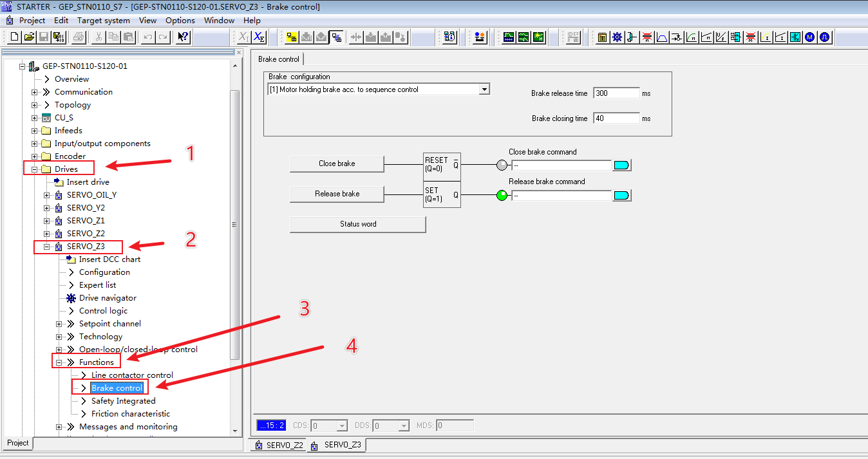
Task: Click the blue circle M motor icon
Action: coord(809,37)
